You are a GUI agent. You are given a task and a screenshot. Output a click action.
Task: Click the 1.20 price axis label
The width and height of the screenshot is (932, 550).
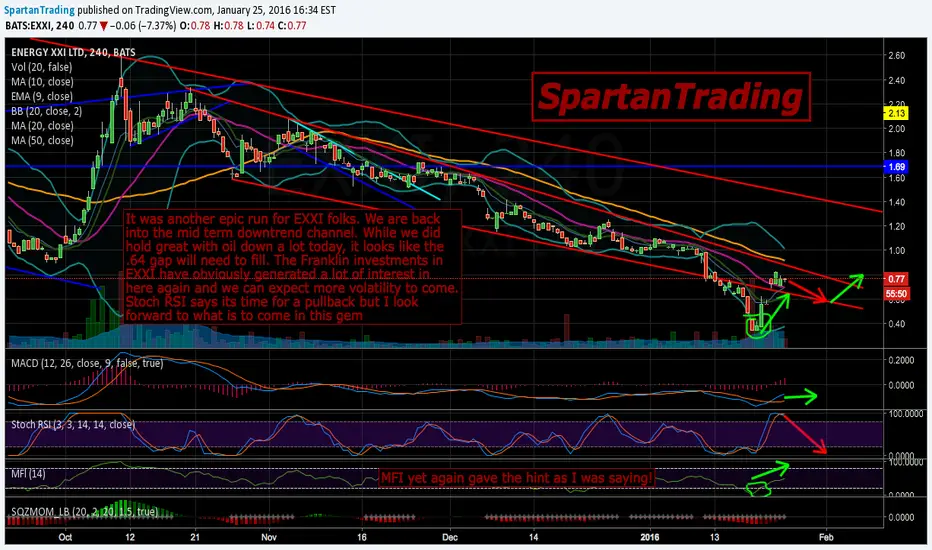click(896, 226)
